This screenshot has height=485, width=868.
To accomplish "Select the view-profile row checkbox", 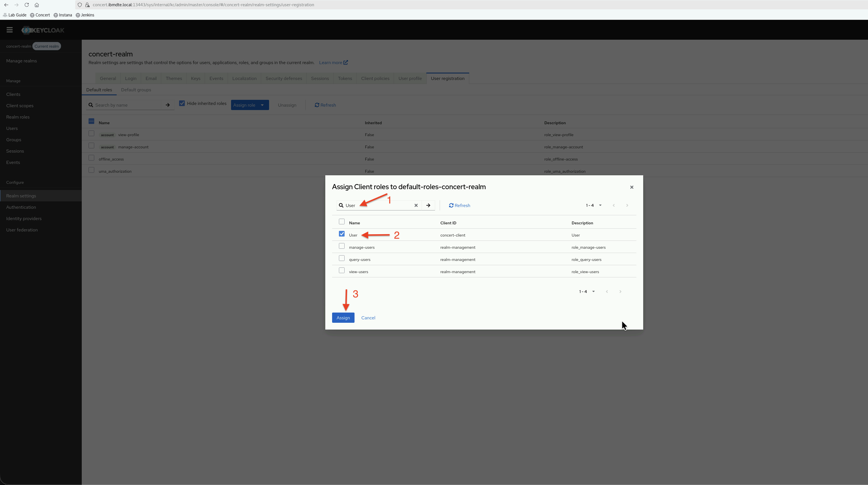I will (91, 133).
